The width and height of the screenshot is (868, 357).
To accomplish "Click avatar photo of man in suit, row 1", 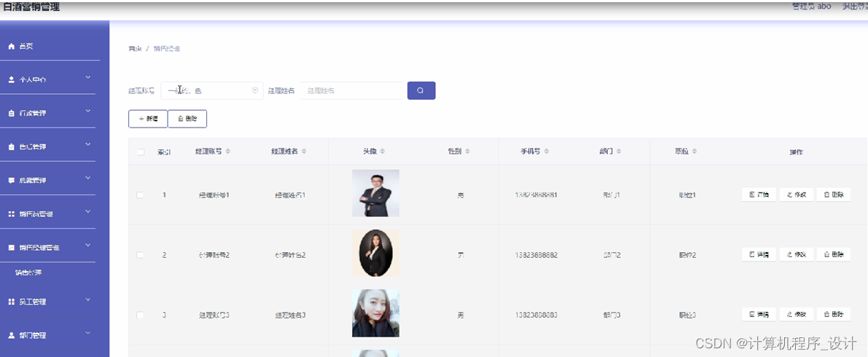I will point(375,192).
